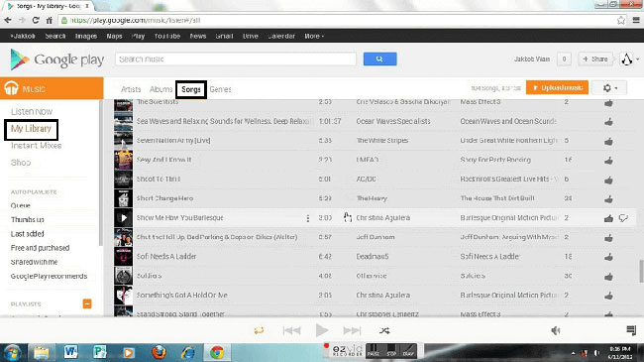This screenshot has width=644, height=362.
Task: Thumbs up Sexy And I Know It
Action: (608, 161)
